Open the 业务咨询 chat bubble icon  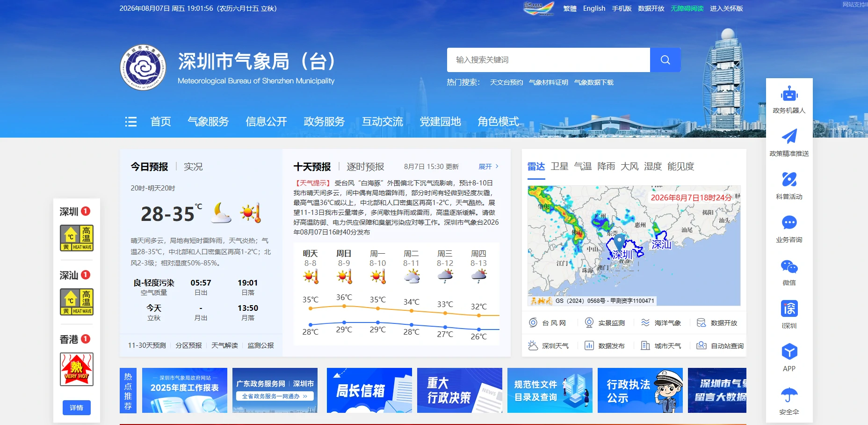pos(789,222)
